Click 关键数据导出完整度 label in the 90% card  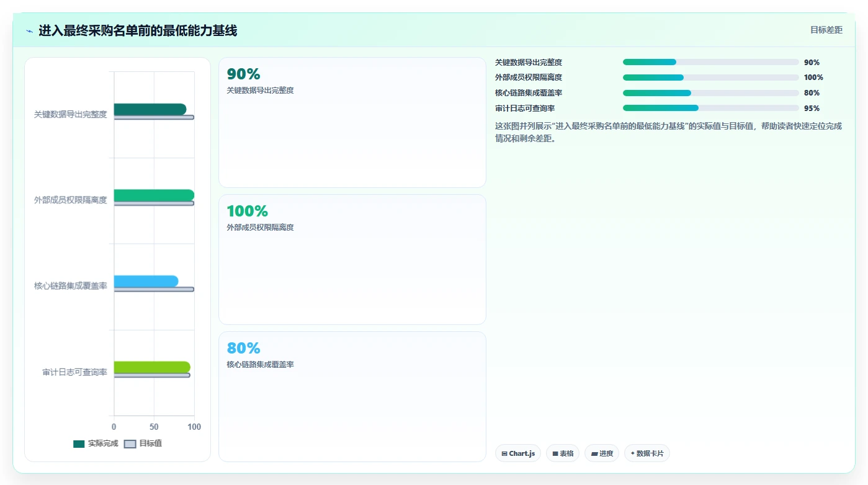point(261,91)
